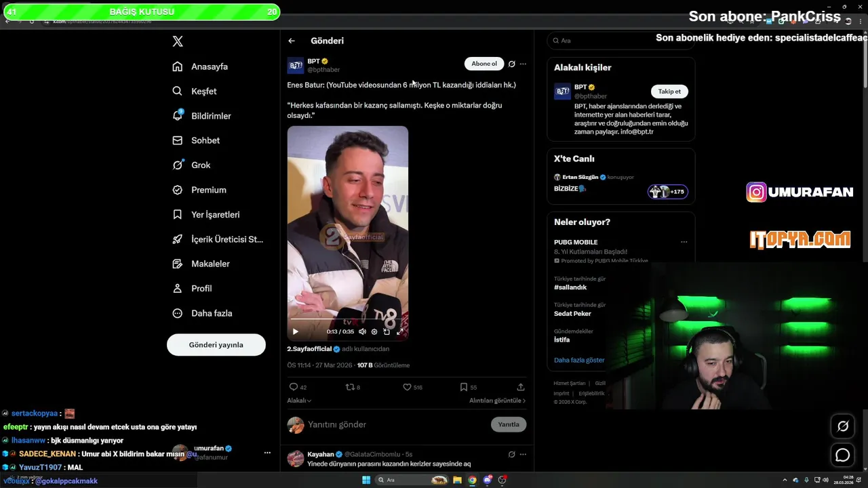The height and width of the screenshot is (488, 868).
Task: Repost the BPT post
Action: click(353, 387)
